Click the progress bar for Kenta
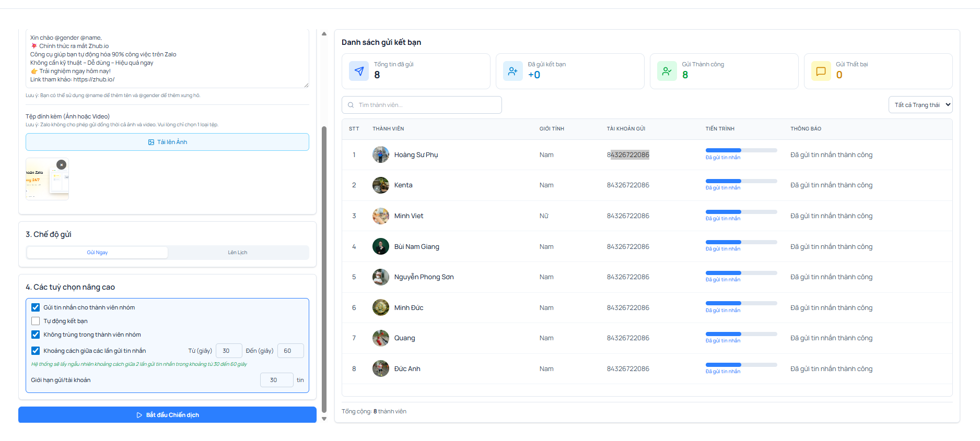This screenshot has height=441, width=980. 741,181
